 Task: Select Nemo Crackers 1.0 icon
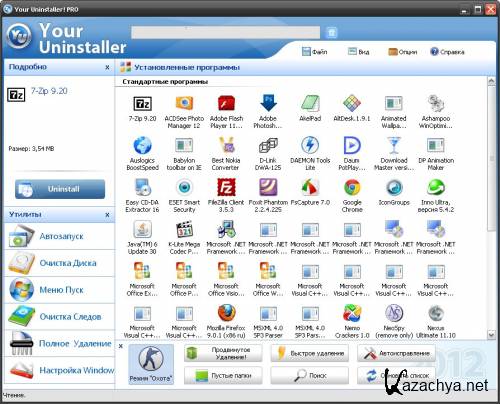352,313
